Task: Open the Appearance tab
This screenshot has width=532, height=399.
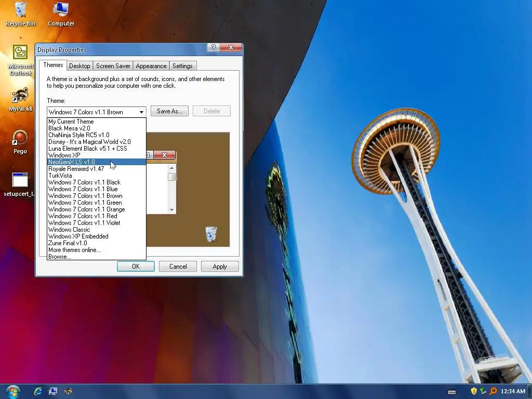Action: (151, 66)
